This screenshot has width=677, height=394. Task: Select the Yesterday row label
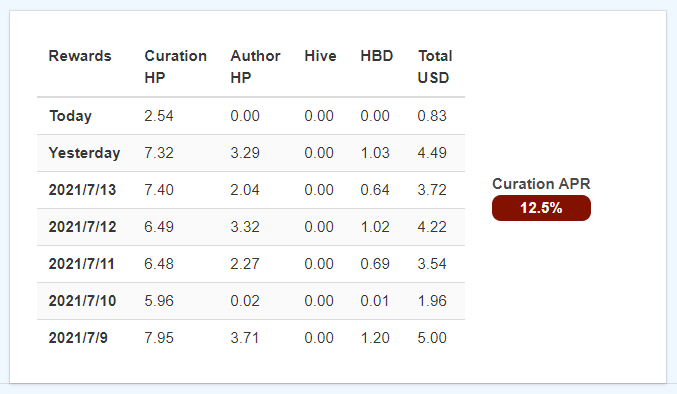tap(84, 153)
